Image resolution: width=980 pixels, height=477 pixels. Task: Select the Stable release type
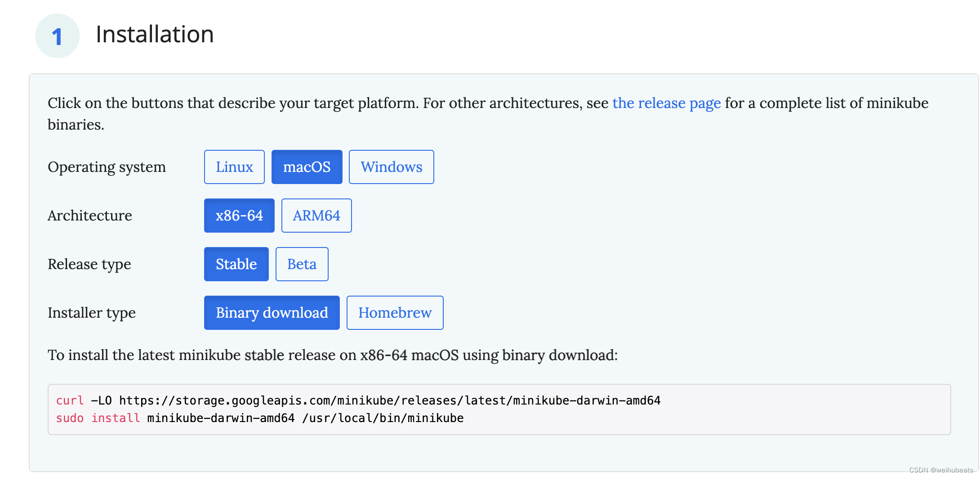tap(236, 264)
